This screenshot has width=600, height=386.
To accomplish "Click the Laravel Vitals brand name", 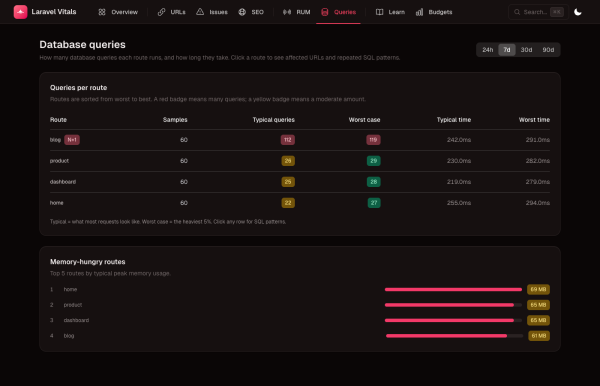I will coord(54,12).
